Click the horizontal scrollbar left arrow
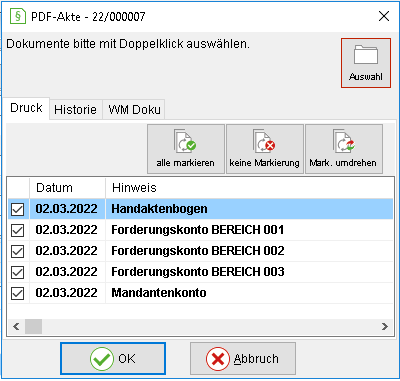The height and width of the screenshot is (381, 400). point(16,326)
